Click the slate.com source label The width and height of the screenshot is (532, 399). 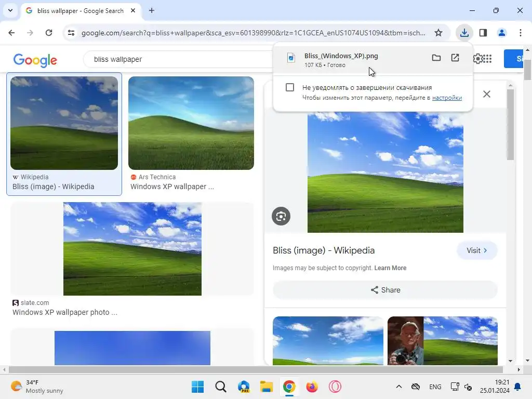[35, 303]
